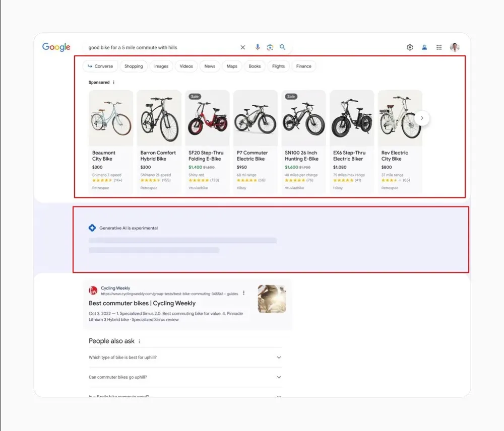Open Beaumont City Bike image
The image size is (504, 431).
click(x=111, y=118)
